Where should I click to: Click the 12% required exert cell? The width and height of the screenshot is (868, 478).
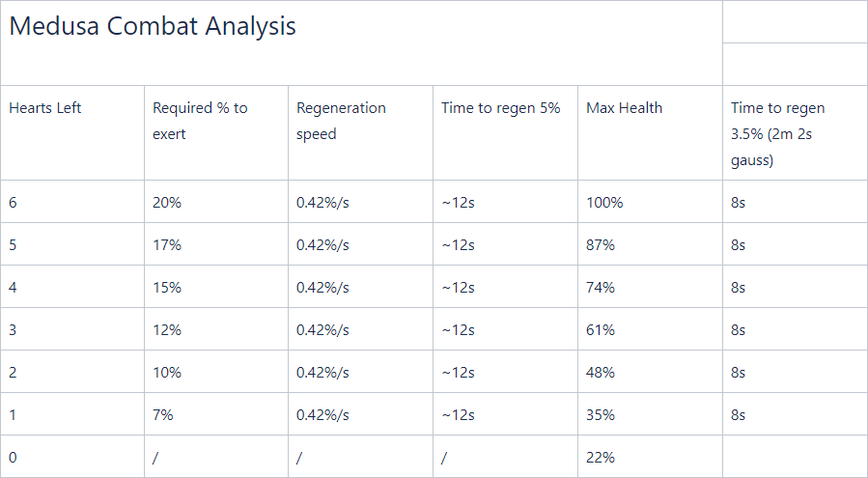click(x=216, y=329)
